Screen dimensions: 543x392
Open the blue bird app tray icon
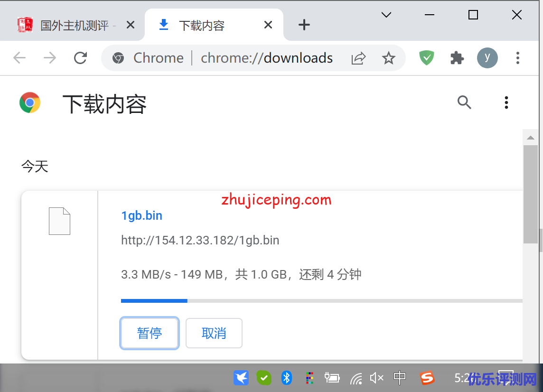click(241, 378)
